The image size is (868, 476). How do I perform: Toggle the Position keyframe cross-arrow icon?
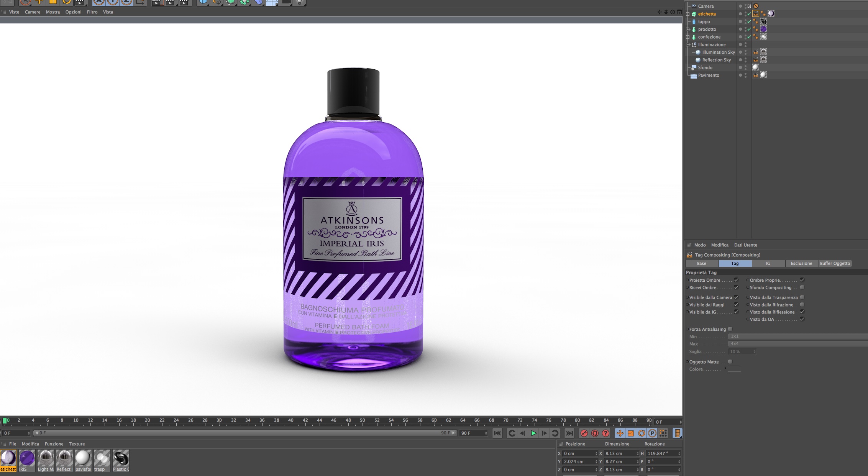tap(620, 433)
